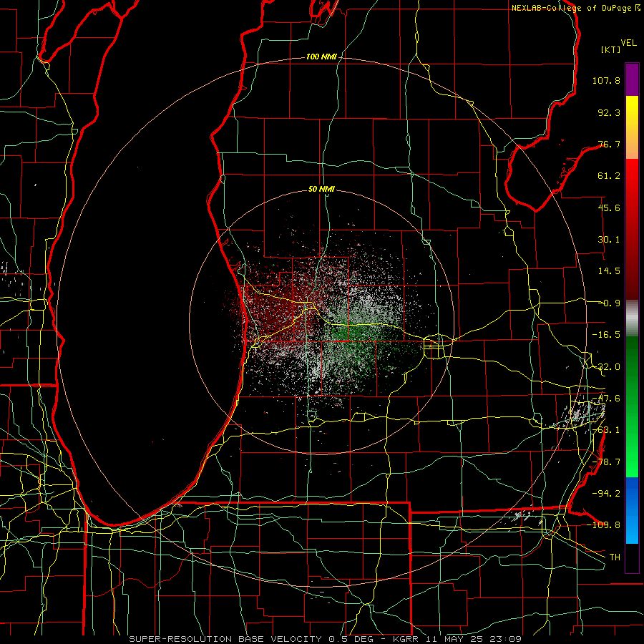644x644 pixels.
Task: Select the -0.9 velocity scale value
Action: [x=609, y=303]
